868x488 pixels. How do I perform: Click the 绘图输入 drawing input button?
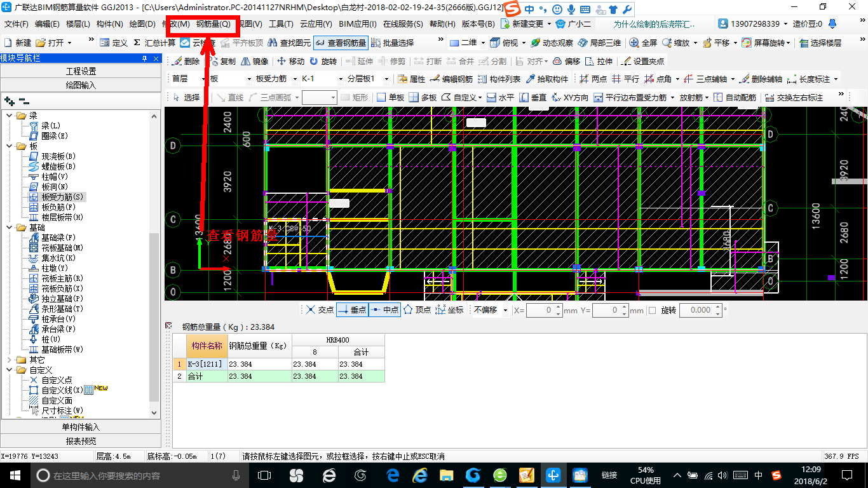(81, 85)
